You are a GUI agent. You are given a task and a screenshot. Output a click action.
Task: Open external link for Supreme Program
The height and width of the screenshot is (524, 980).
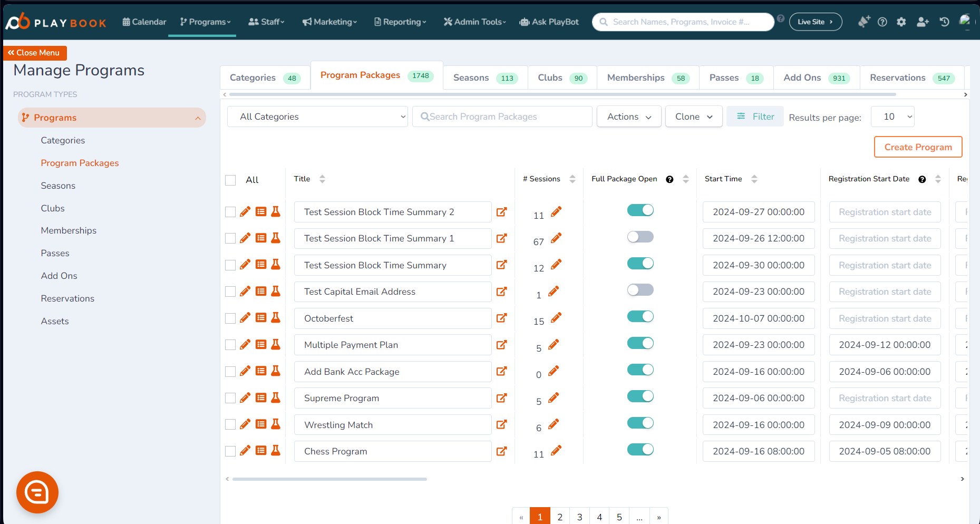pyautogui.click(x=501, y=398)
